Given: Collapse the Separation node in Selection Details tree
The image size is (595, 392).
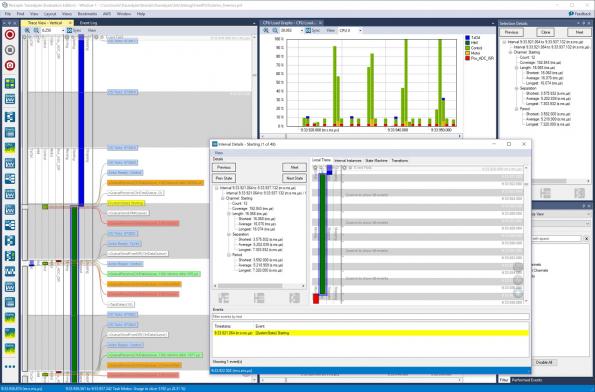Looking at the screenshot, I should [x=516, y=88].
